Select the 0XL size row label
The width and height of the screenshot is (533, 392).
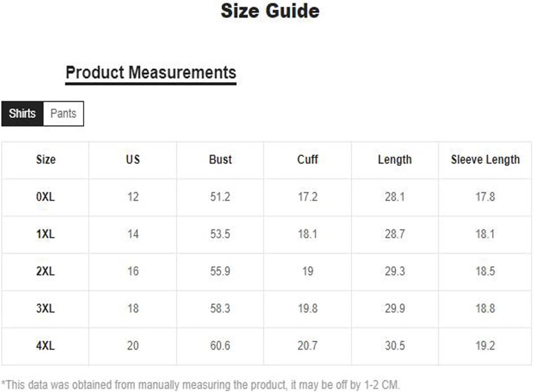[46, 197]
